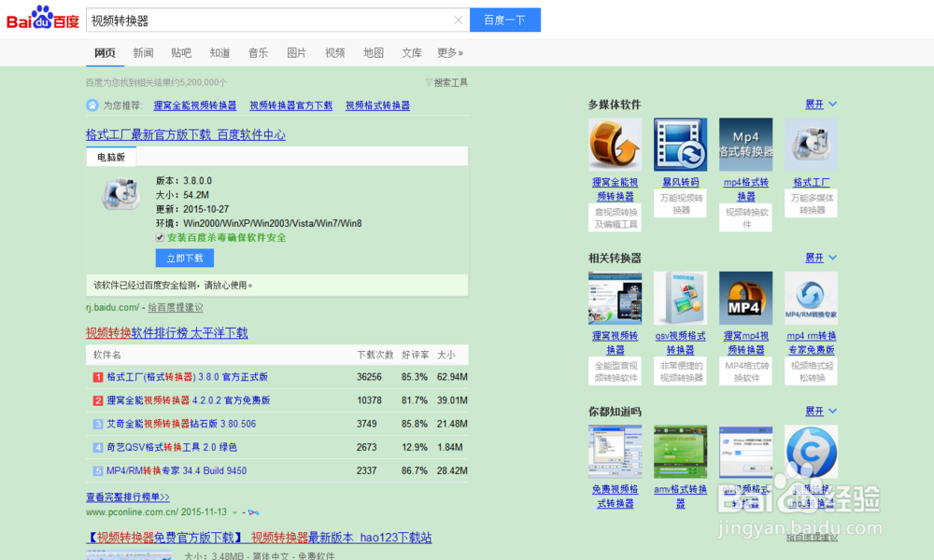Click the 查看完整排行榜>> link
Screen dimensions: 934x560
pyautogui.click(x=127, y=497)
